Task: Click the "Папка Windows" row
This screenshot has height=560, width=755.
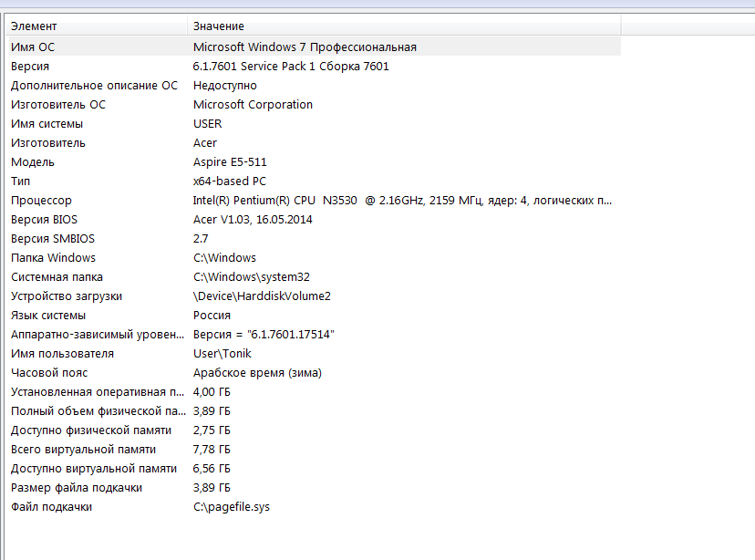Action: pos(53,258)
